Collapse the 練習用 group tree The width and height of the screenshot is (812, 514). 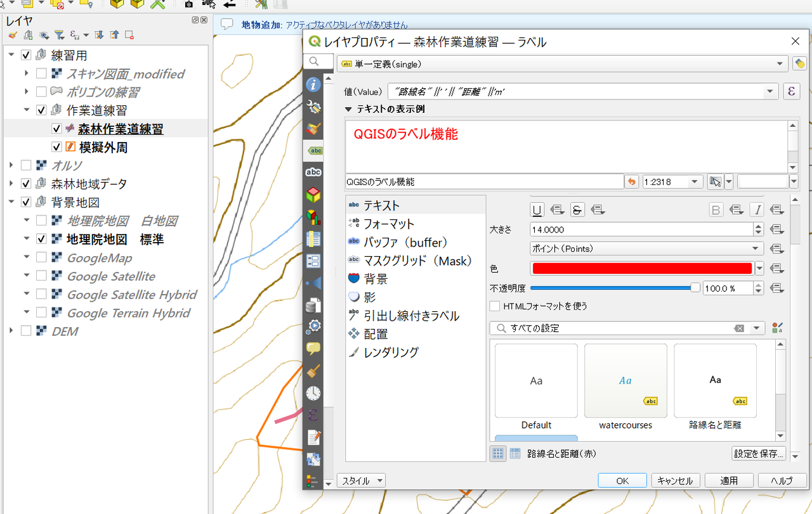[11, 55]
